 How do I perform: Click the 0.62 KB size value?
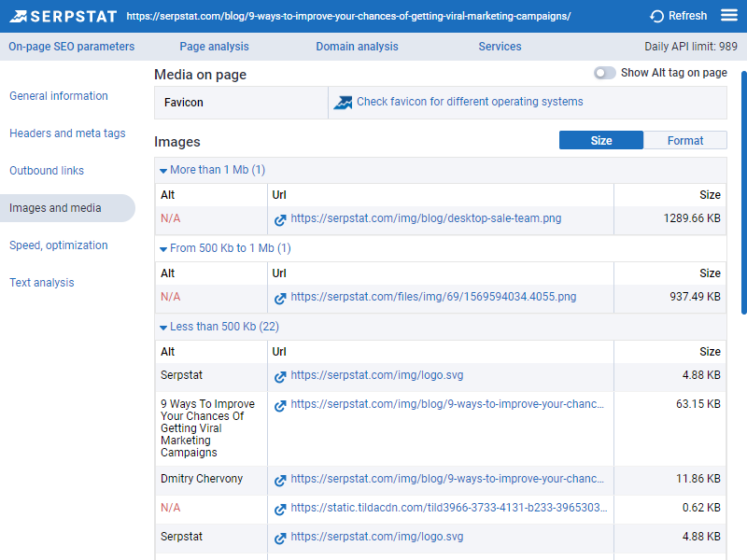701,508
